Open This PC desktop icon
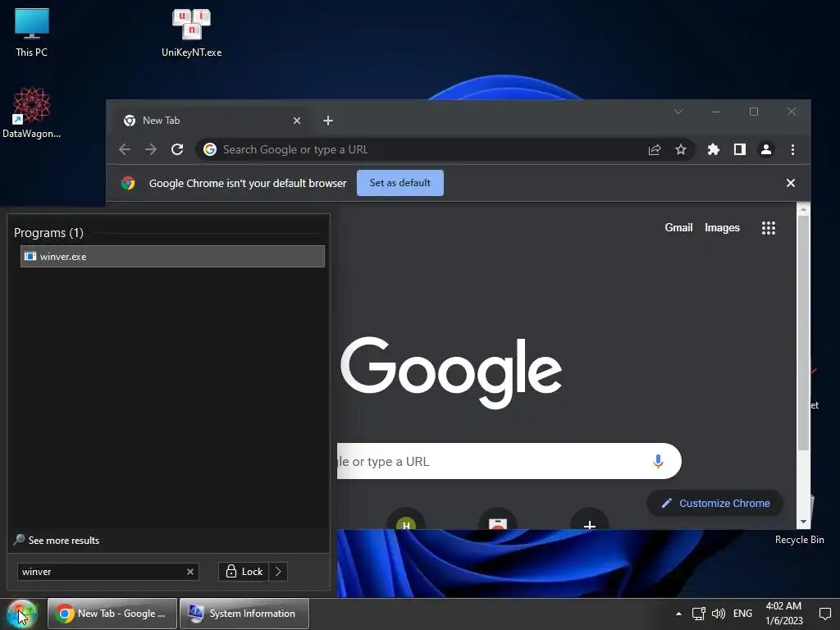This screenshot has width=840, height=630. point(32,32)
